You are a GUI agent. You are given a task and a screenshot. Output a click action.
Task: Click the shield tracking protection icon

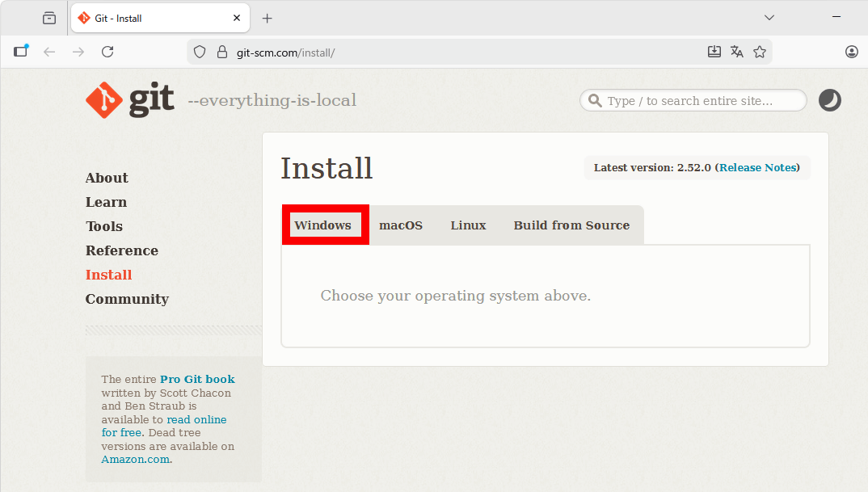pyautogui.click(x=200, y=52)
